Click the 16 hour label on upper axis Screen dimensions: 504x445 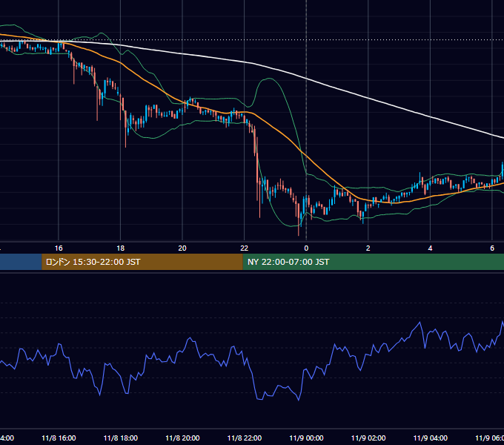tap(59, 248)
